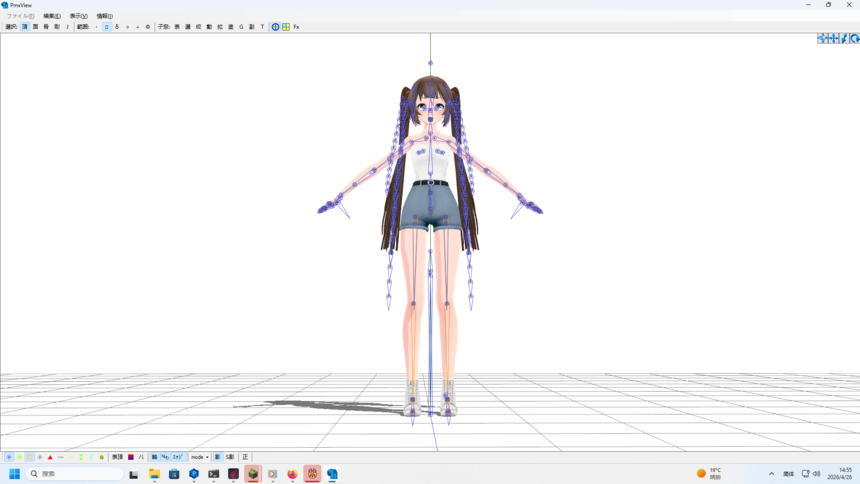
Task: Click the first view-navigation icon at top right
Action: [x=822, y=38]
